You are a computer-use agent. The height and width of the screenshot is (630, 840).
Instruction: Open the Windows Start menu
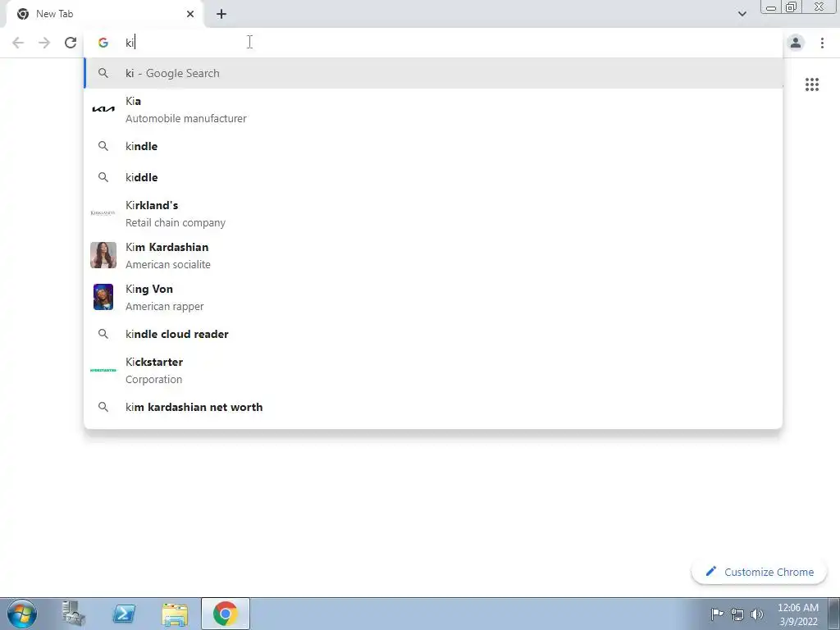point(22,614)
